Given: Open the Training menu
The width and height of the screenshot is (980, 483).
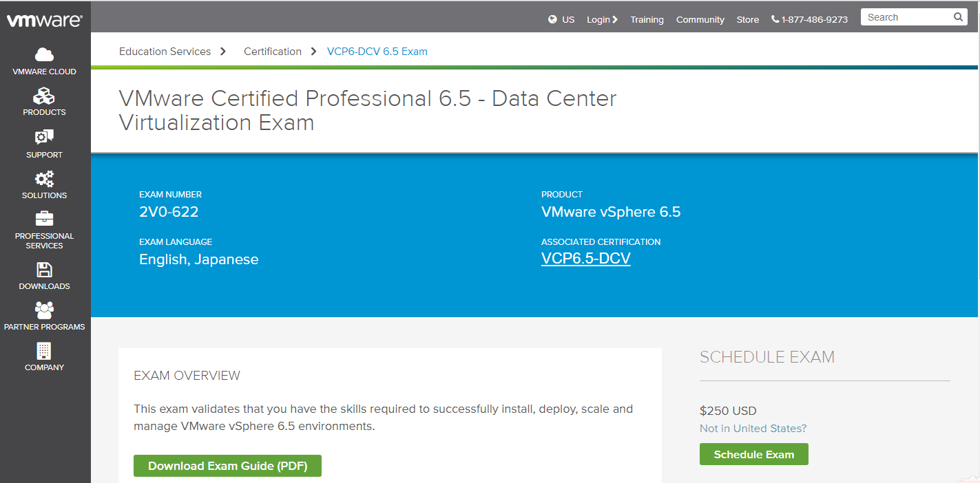Looking at the screenshot, I should [647, 19].
